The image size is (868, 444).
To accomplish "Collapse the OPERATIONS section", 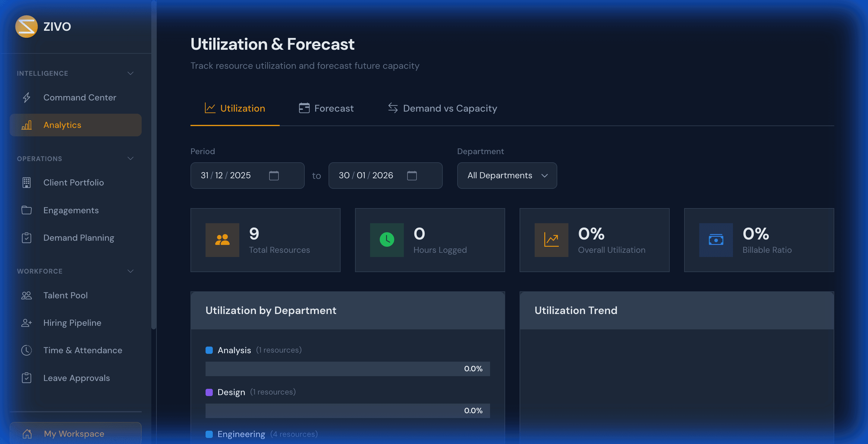I will pos(131,158).
